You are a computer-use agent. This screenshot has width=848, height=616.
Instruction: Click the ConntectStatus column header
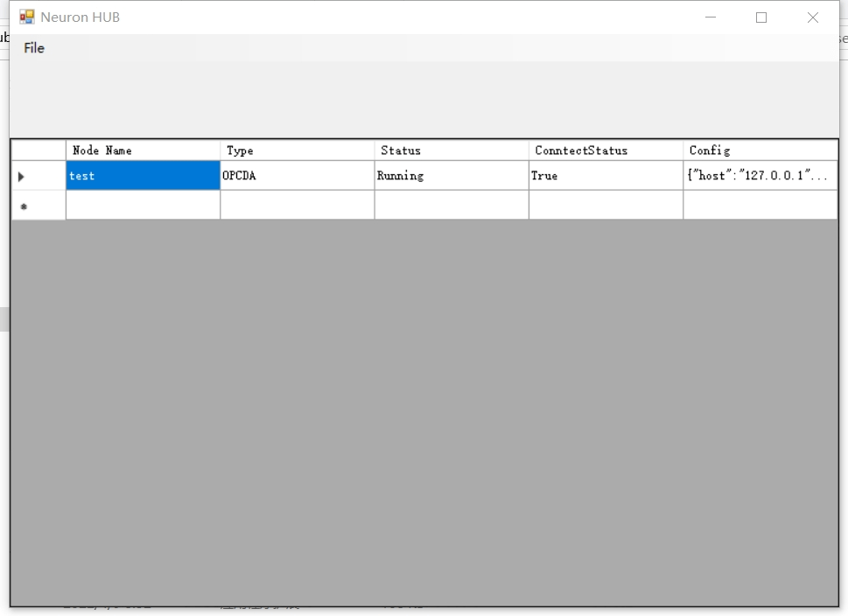(x=606, y=150)
